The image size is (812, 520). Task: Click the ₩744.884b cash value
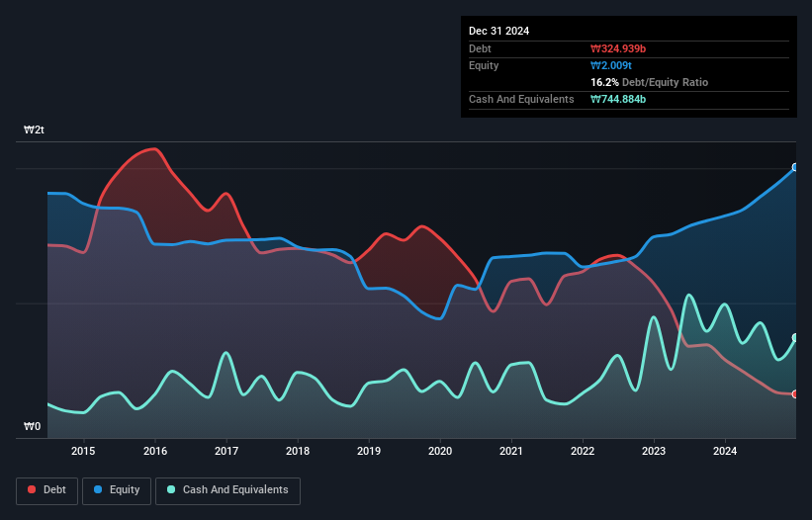[618, 99]
